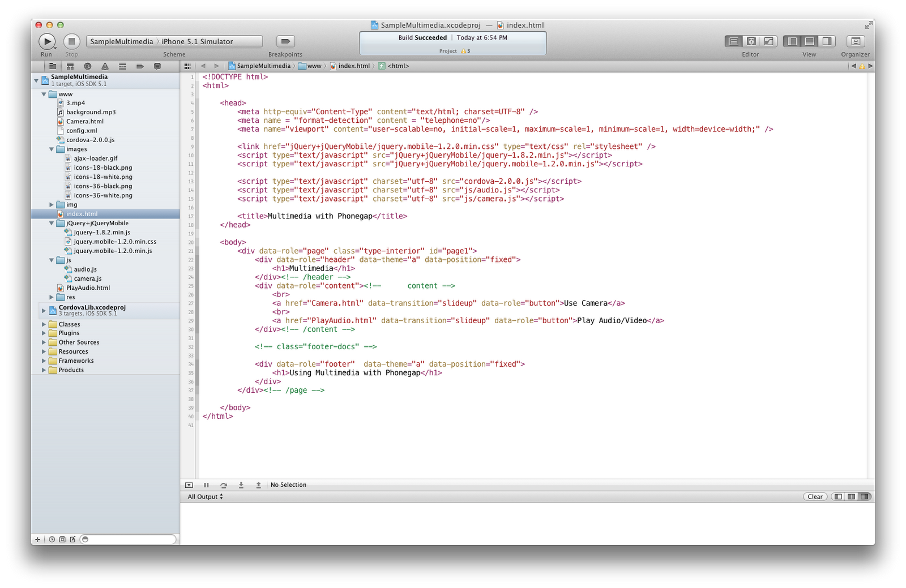Step over in the debug bar

coord(224,485)
